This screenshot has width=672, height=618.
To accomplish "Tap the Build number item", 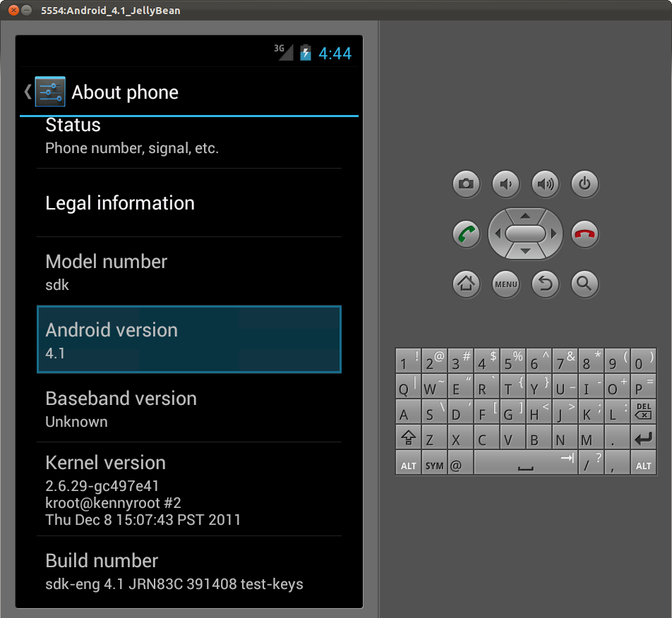I will point(189,571).
